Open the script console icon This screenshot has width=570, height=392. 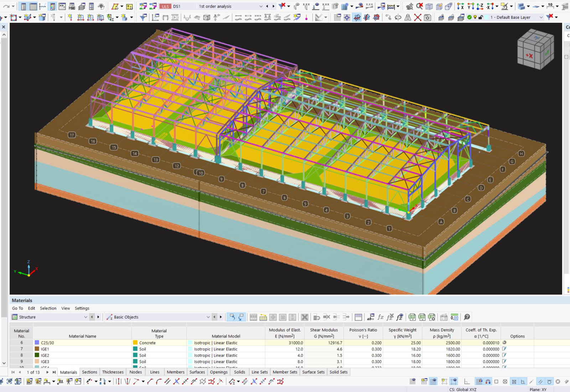pyautogui.click(x=62, y=6)
